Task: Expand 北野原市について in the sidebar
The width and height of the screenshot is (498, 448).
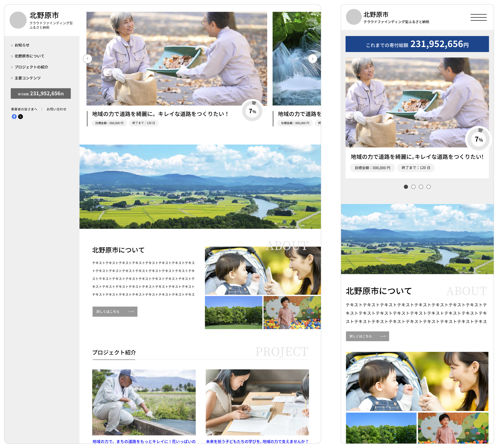Action: point(29,56)
